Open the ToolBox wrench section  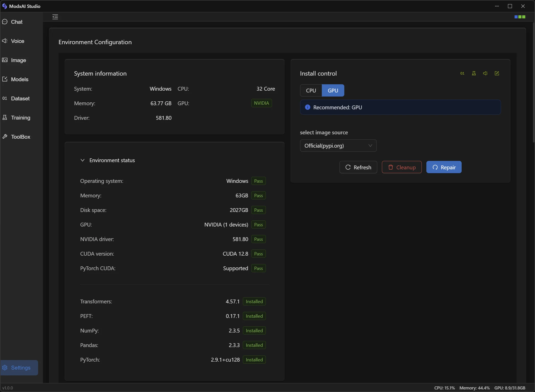(x=20, y=137)
